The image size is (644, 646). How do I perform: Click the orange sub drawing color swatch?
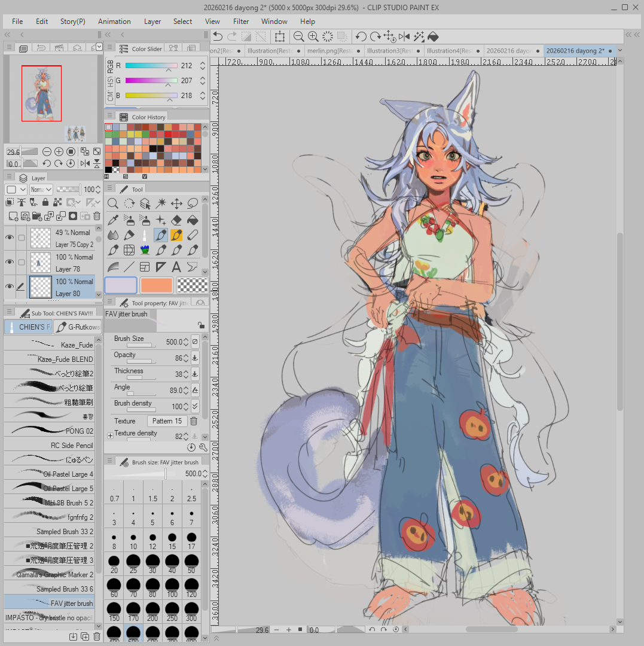157,285
